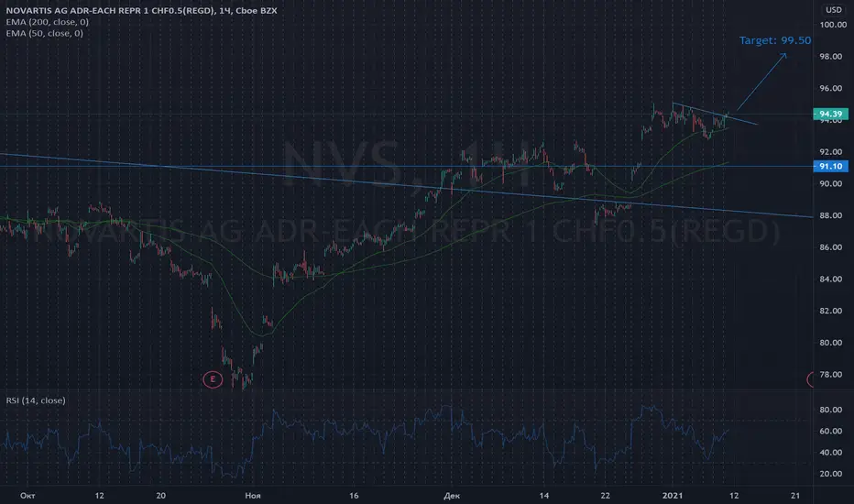Select the EMA (200, close, 0) indicator label

(x=48, y=22)
